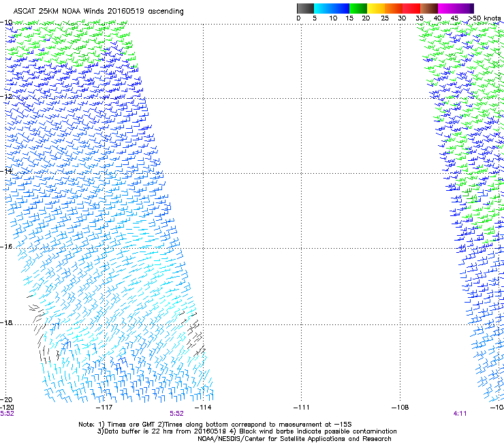Image resolution: width=504 pixels, height=443 pixels.
Task: Click longitude label -111
Action: coord(302,408)
